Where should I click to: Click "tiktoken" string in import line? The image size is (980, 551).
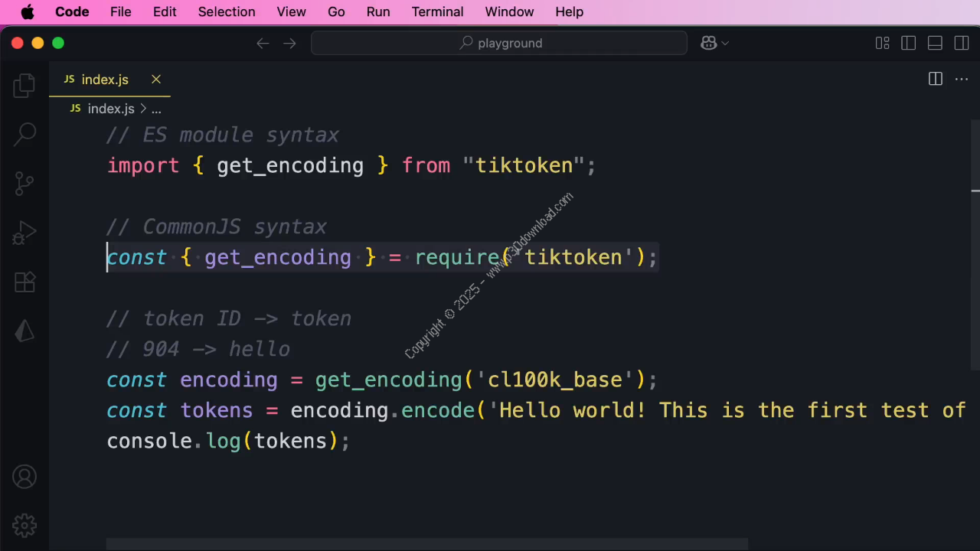coord(524,166)
